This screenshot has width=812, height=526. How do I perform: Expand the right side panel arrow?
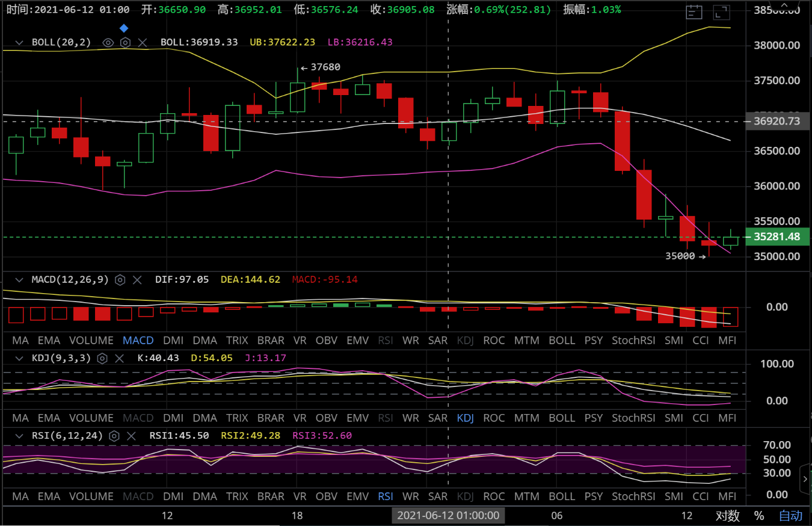pyautogui.click(x=805, y=479)
